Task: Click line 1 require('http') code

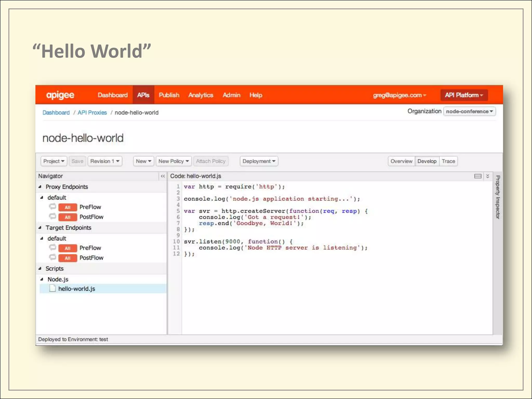Action: (x=255, y=187)
